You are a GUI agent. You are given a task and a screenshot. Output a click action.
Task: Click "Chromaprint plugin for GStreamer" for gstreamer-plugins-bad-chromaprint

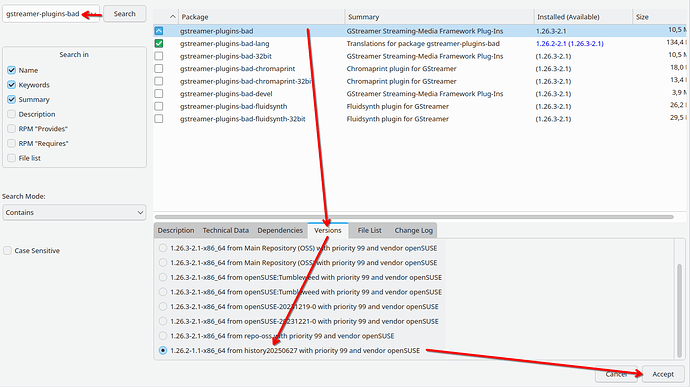[x=401, y=69]
